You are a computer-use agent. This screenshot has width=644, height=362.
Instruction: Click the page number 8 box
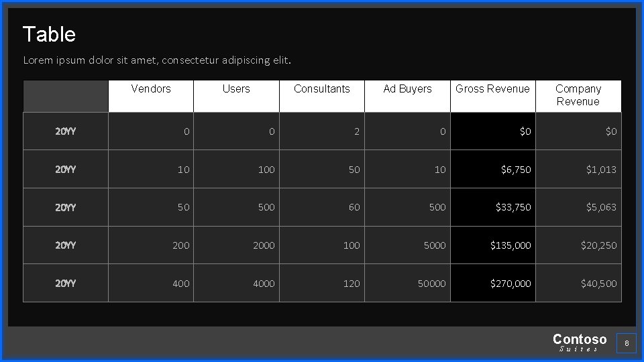pyautogui.click(x=627, y=343)
